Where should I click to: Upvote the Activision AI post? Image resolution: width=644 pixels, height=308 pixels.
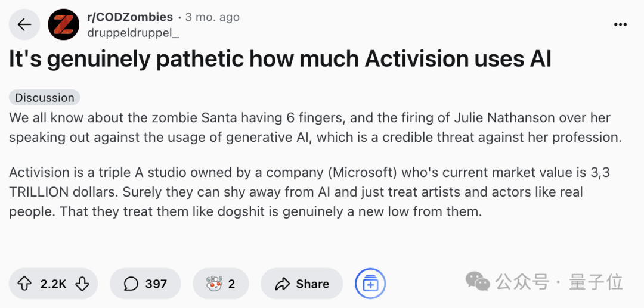click(25, 284)
